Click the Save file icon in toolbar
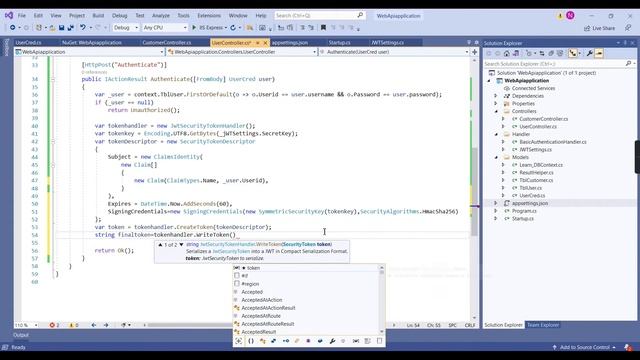640x360 pixels. (x=61, y=28)
